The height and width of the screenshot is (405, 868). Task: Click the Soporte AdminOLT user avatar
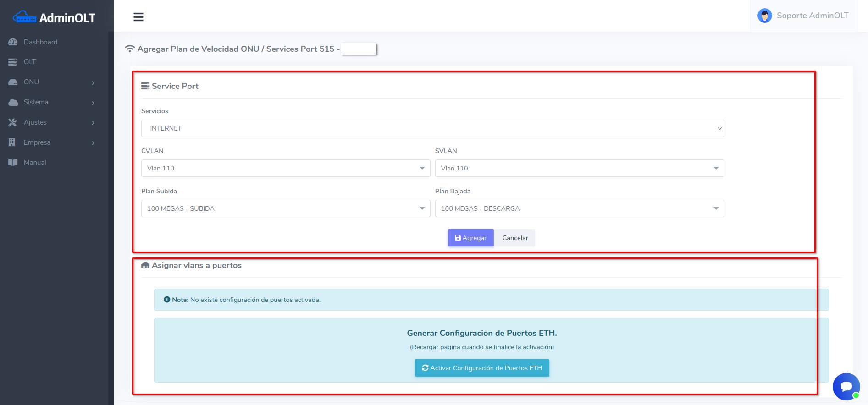764,16
